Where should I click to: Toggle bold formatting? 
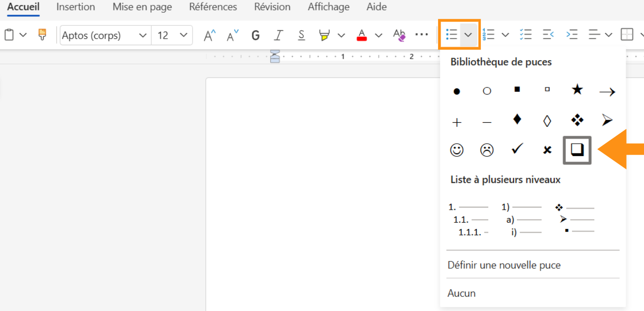click(255, 35)
